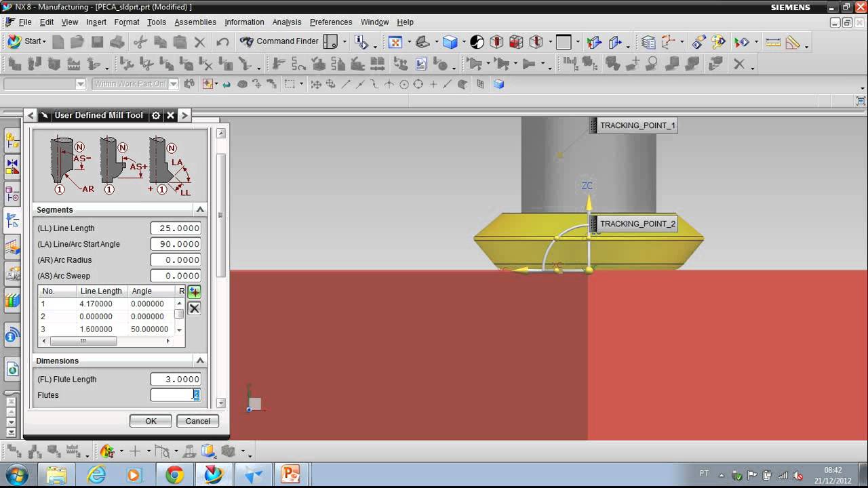The height and width of the screenshot is (488, 868).
Task: Collapse the Segments section
Action: 200,209
